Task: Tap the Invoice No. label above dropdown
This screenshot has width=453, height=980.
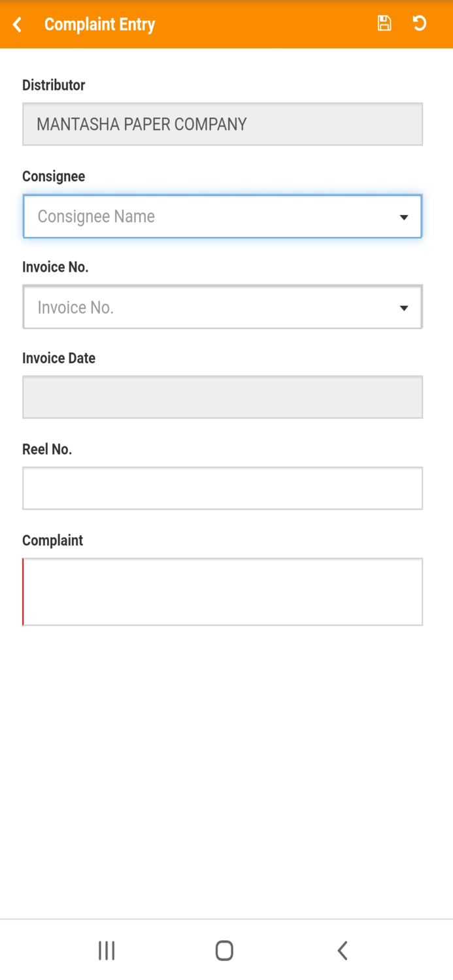Action: (x=56, y=267)
